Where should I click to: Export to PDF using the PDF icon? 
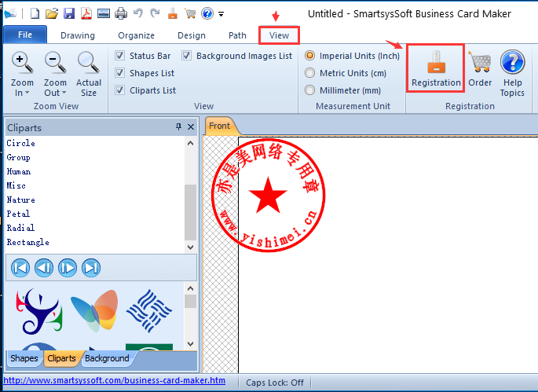pos(86,13)
